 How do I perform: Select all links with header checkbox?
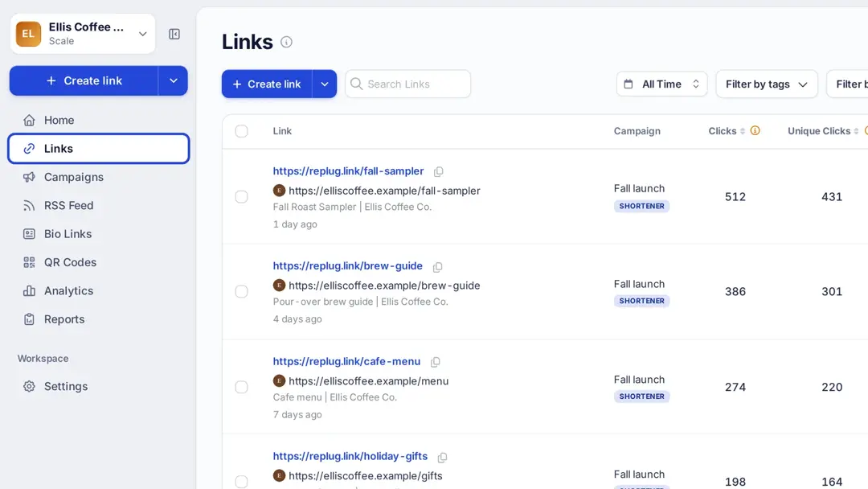coord(241,131)
